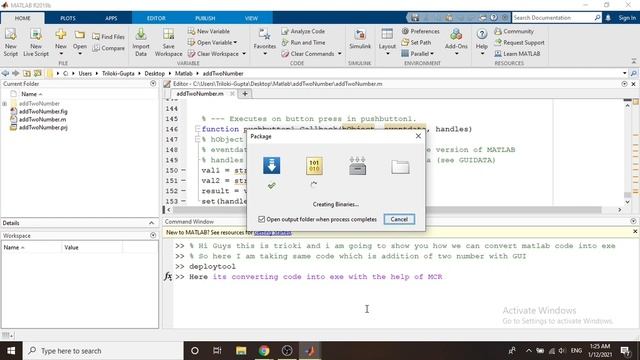
Task: Switch to the APPS ribbon tab
Action: click(x=111, y=18)
